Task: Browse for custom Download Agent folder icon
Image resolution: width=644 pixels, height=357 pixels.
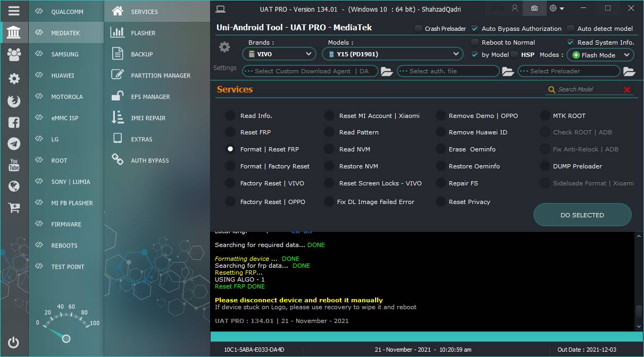Action: point(387,71)
